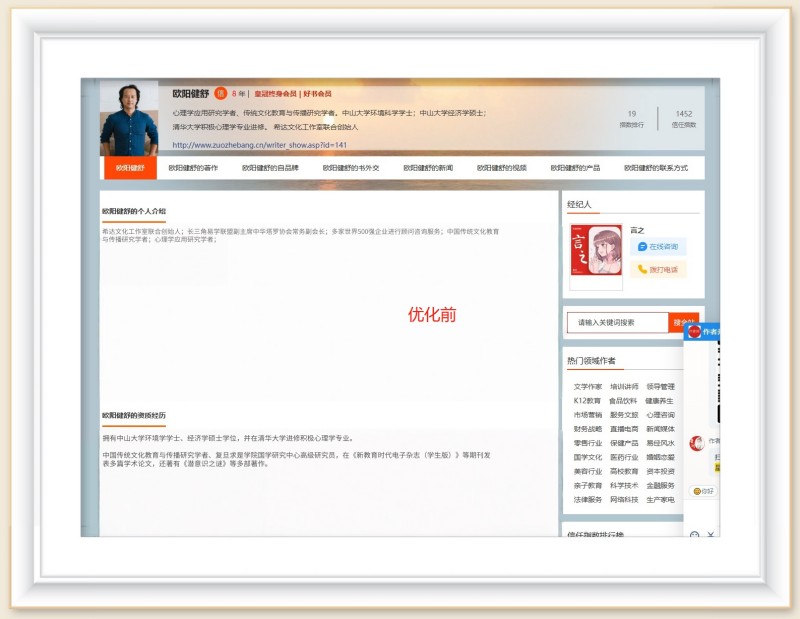Switch to the 欧阳健舒的著作 tab
This screenshot has width=800, height=619.
click(x=193, y=168)
